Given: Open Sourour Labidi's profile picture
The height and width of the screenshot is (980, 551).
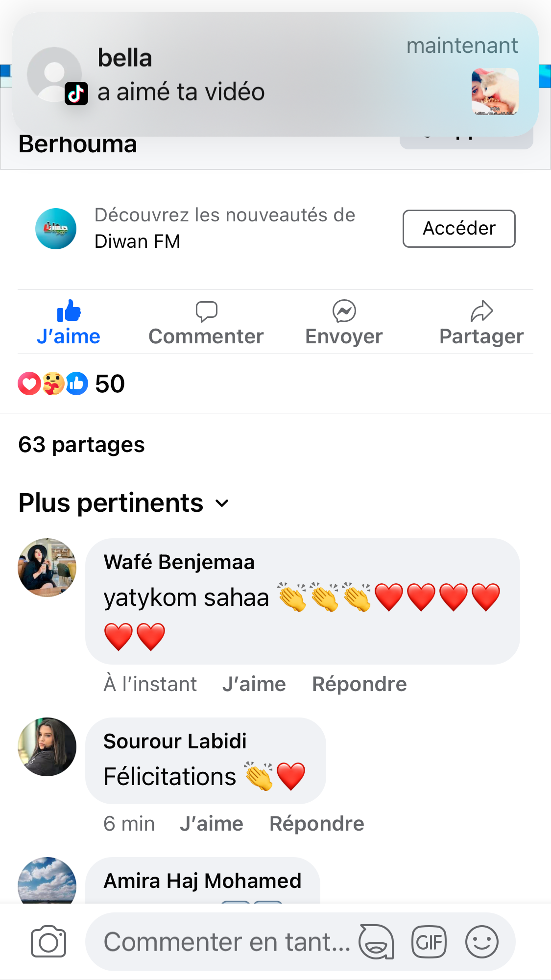Looking at the screenshot, I should pyautogui.click(x=47, y=747).
